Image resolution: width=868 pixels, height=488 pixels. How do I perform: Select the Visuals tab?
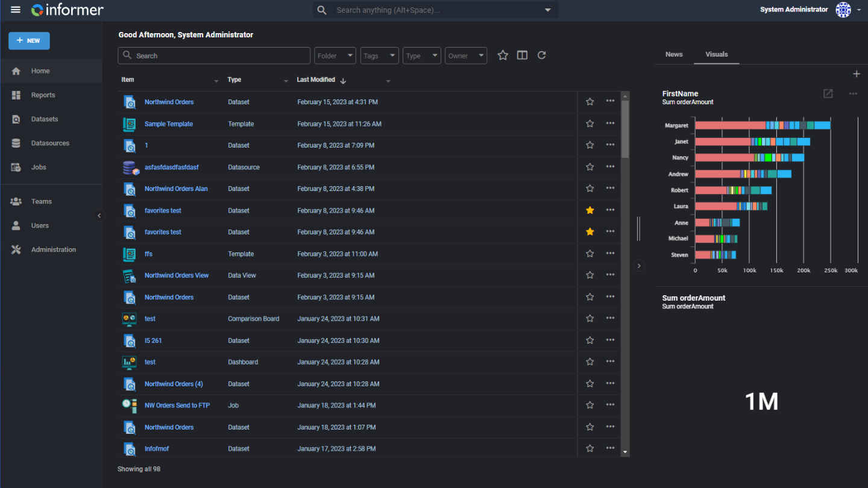pos(717,54)
